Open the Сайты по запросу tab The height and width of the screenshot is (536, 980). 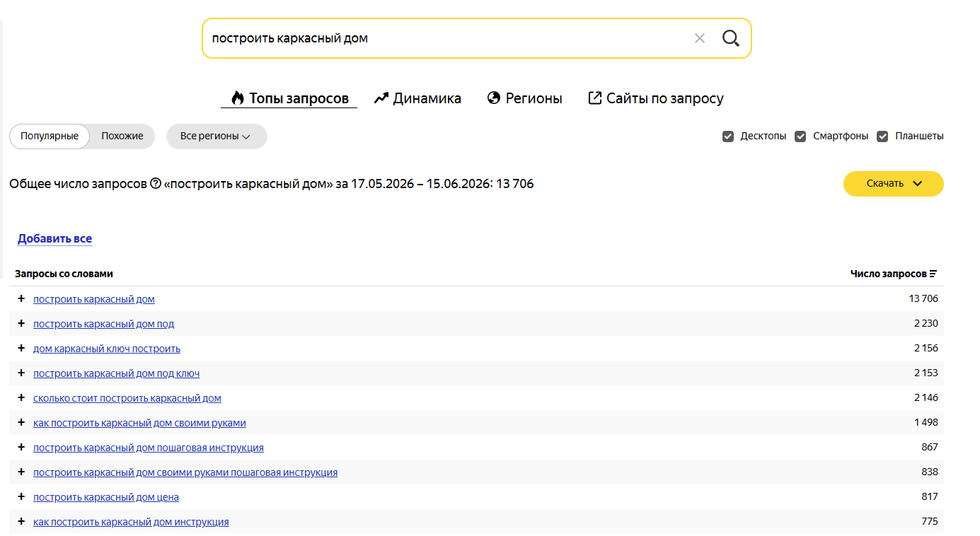(656, 98)
